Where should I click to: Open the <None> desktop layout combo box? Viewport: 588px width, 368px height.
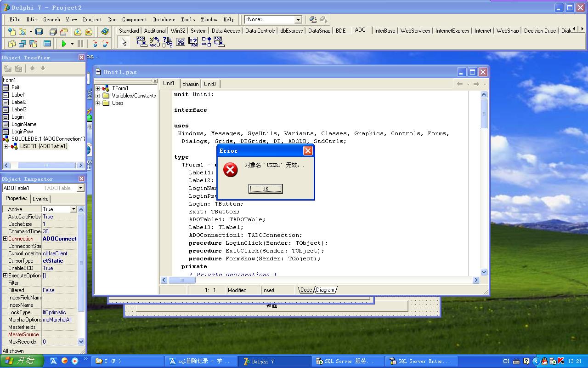pyautogui.click(x=298, y=19)
